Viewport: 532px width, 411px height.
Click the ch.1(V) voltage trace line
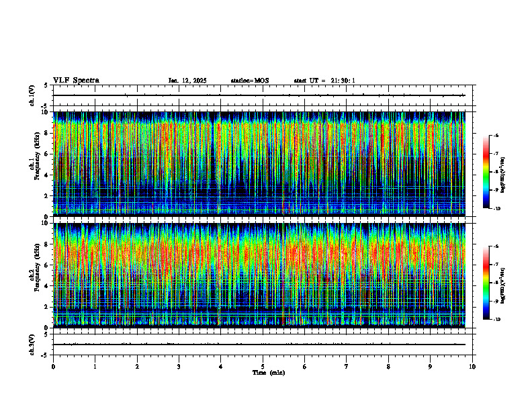[x=259, y=95]
